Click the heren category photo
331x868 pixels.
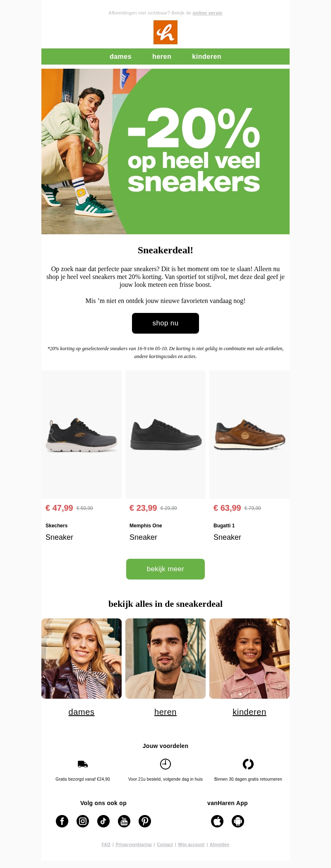click(165, 658)
